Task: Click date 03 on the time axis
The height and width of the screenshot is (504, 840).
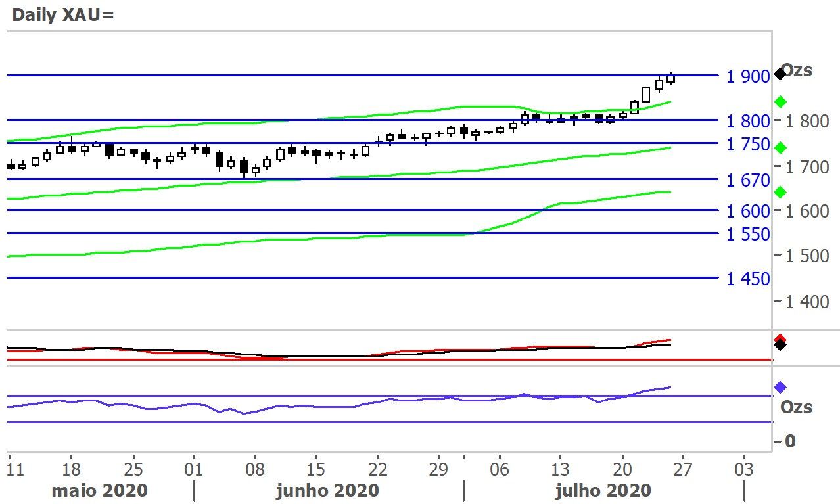Action: (744, 470)
